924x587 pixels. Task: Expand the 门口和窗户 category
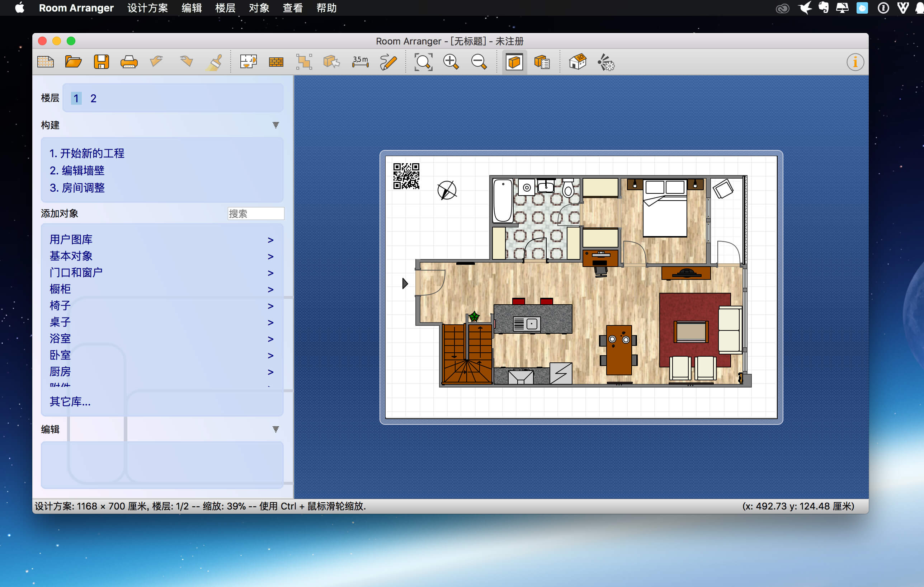pos(161,273)
